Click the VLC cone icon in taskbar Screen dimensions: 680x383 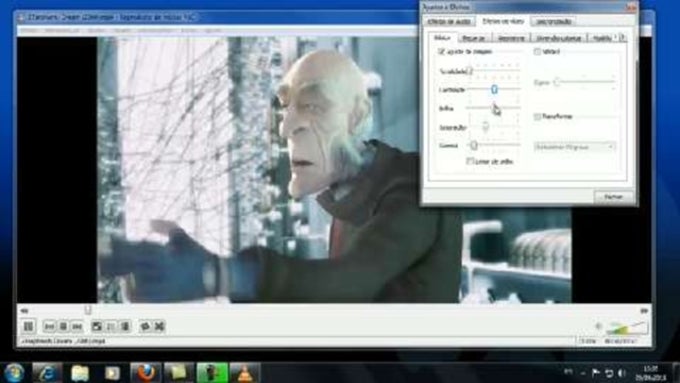click(245, 373)
